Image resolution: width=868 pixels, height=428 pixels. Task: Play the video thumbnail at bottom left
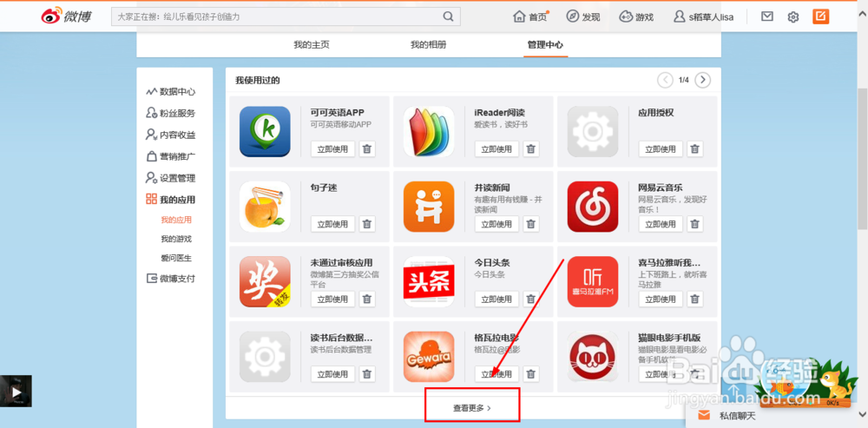point(16,391)
